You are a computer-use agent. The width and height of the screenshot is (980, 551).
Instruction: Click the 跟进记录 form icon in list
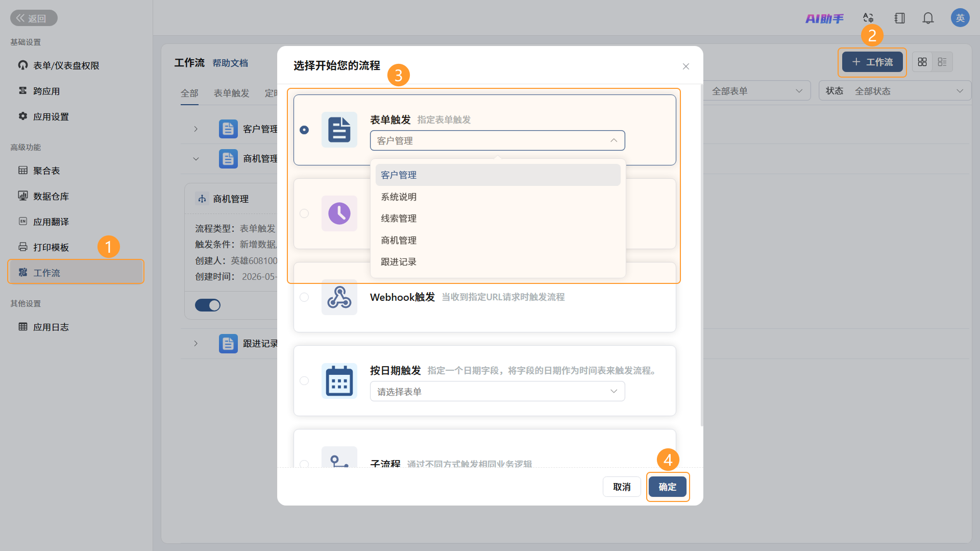coord(228,344)
